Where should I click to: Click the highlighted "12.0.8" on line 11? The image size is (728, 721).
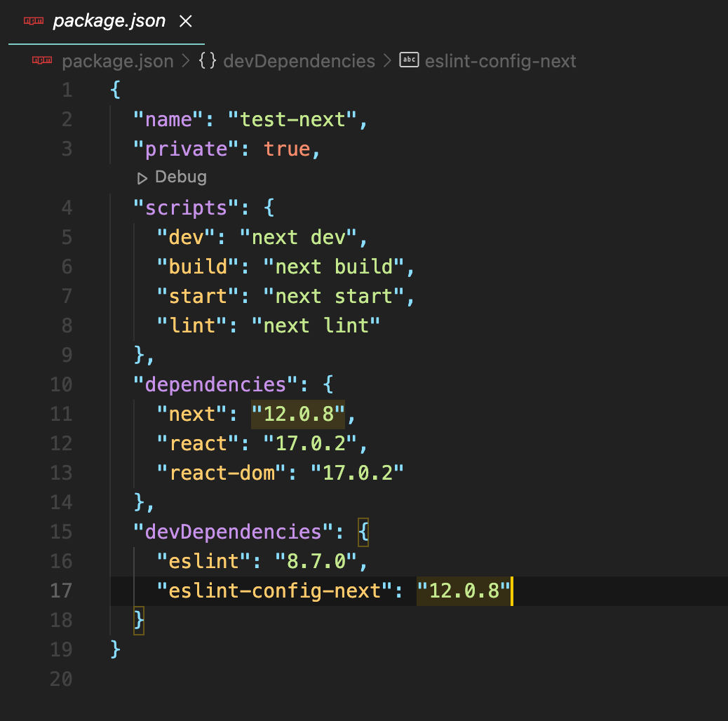click(298, 414)
